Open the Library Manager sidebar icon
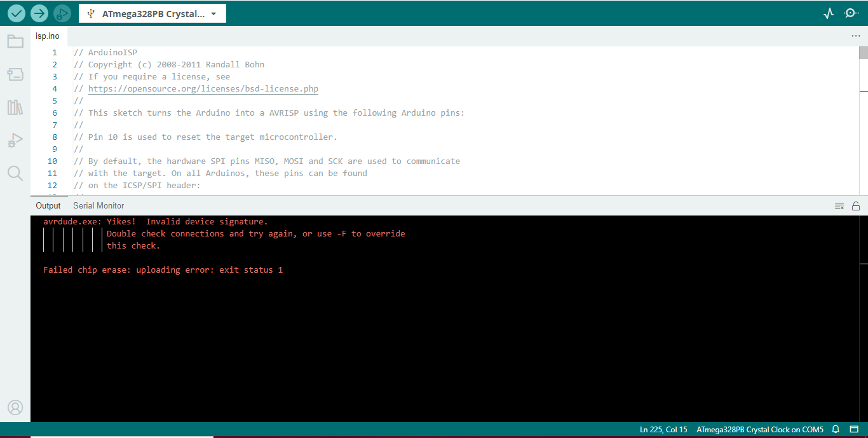The width and height of the screenshot is (868, 438). click(x=15, y=107)
